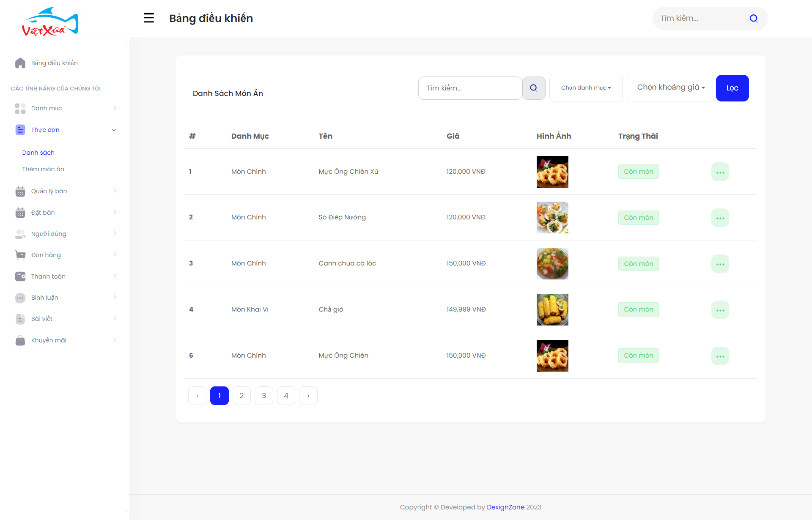Click the current page 1 button
The height and width of the screenshot is (520, 812).
pyautogui.click(x=219, y=396)
